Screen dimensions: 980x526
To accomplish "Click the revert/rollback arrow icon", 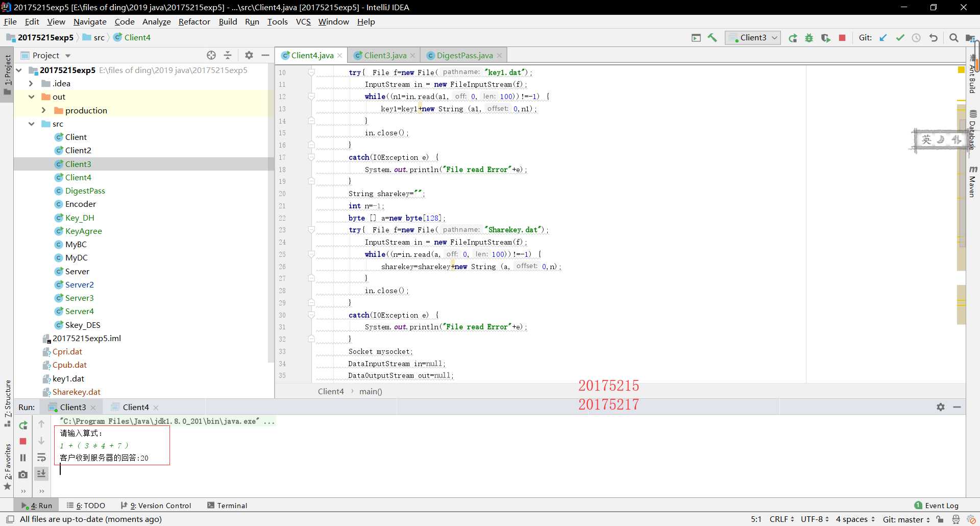I will (x=933, y=38).
